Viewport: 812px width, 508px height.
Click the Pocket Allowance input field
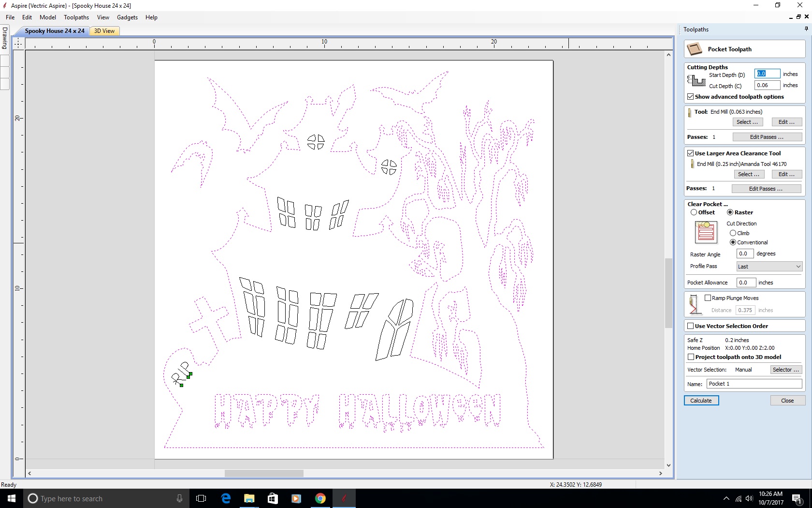pos(745,283)
